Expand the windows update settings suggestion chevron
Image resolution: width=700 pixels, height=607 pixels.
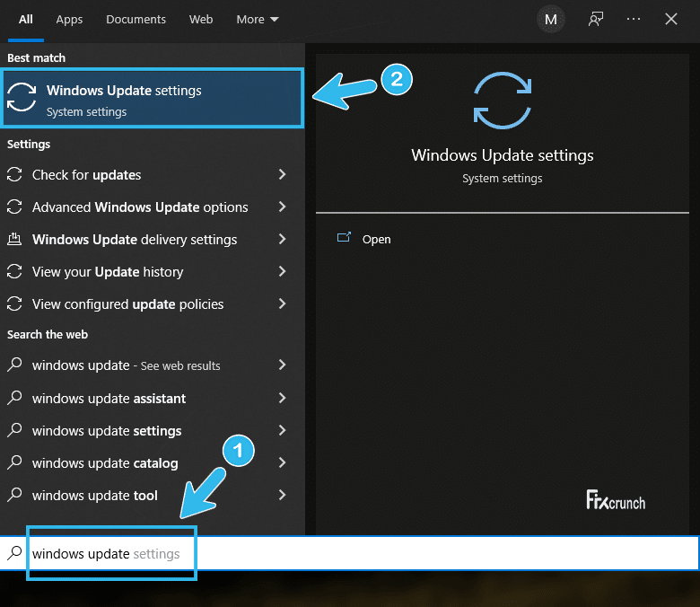tap(282, 430)
